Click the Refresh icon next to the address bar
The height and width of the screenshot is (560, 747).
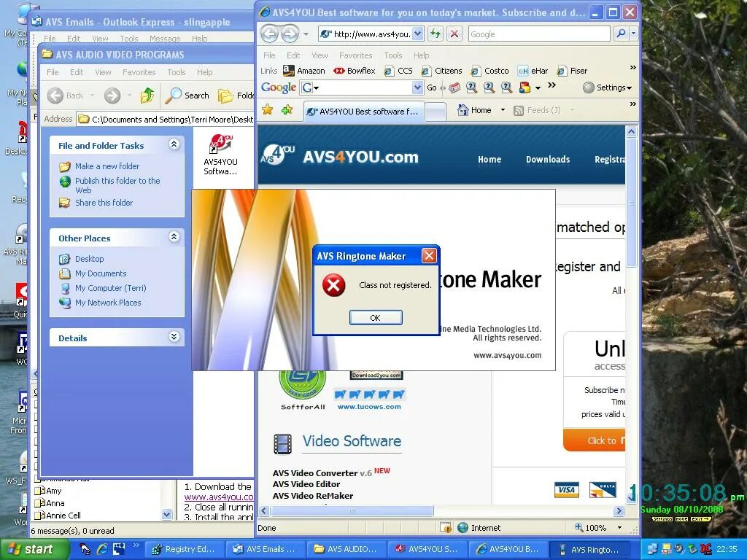pyautogui.click(x=436, y=34)
